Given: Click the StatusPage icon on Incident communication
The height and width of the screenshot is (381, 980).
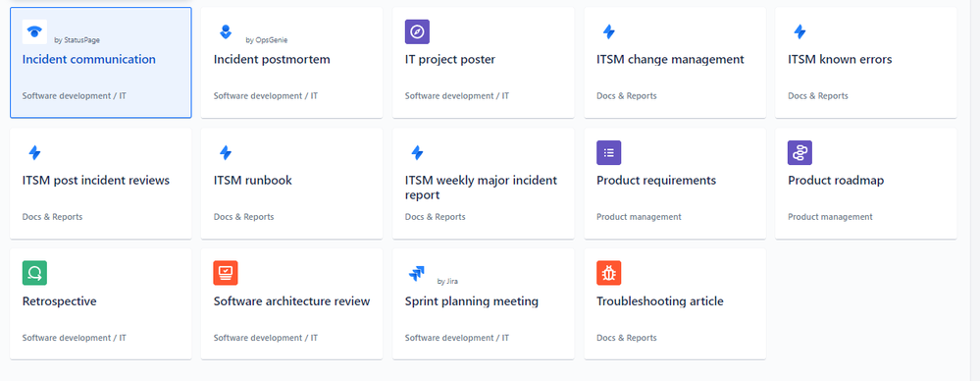Looking at the screenshot, I should point(35,31).
